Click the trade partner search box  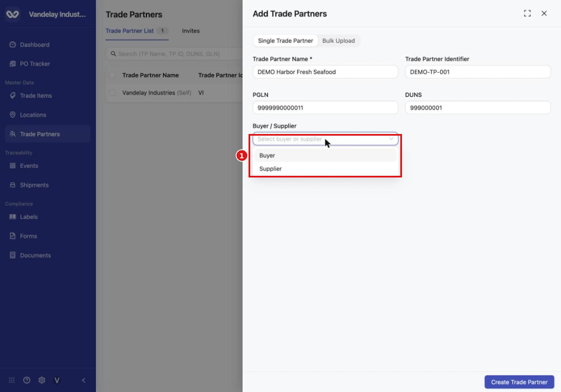click(174, 54)
